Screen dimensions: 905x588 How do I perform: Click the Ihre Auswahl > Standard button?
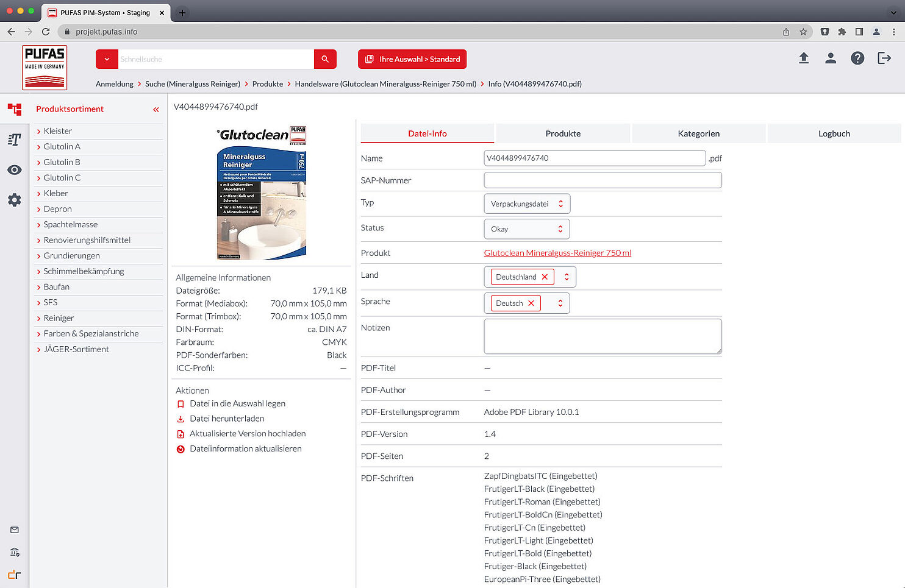coord(412,59)
